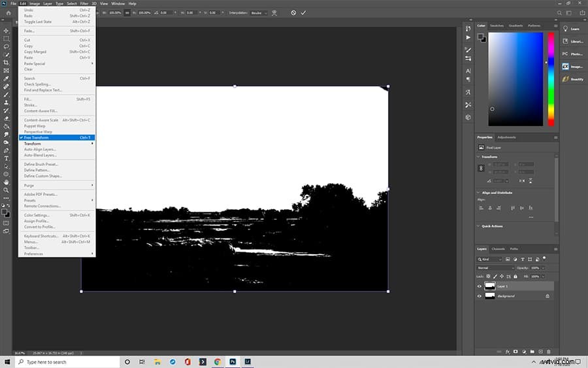The height and width of the screenshot is (368, 588).
Task: Open the Opacity dropdown arrow
Action: [543, 268]
